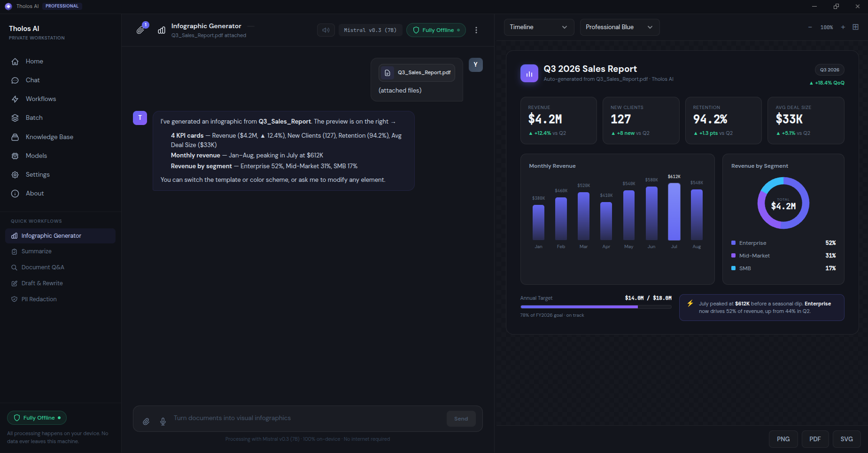
Task: Toggle the Fully Offline badge in header
Action: pos(436,30)
